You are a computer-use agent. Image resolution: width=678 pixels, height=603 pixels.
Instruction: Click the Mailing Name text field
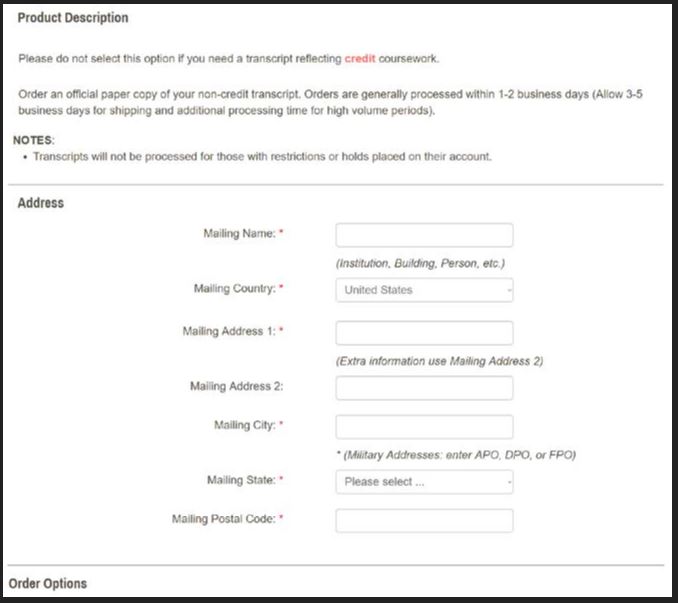424,235
